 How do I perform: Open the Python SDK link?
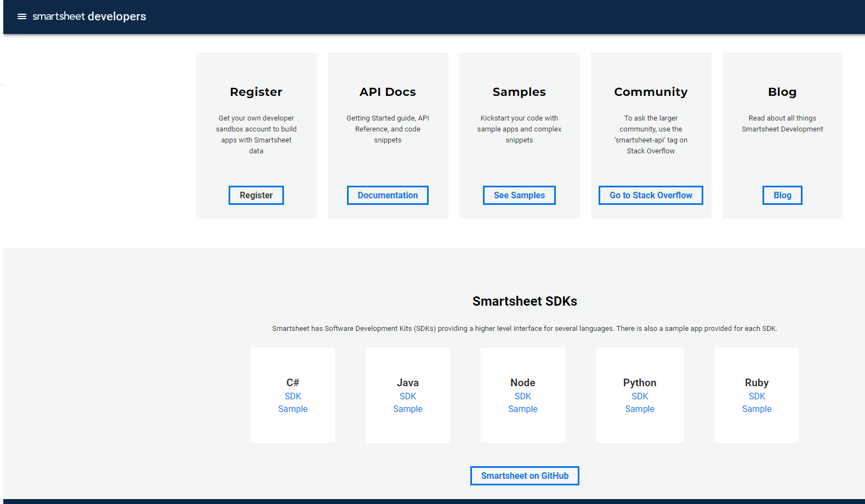(x=640, y=396)
